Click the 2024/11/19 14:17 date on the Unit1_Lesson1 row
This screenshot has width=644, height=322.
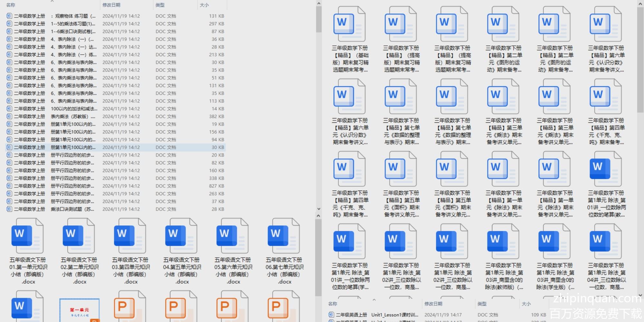coord(443,315)
